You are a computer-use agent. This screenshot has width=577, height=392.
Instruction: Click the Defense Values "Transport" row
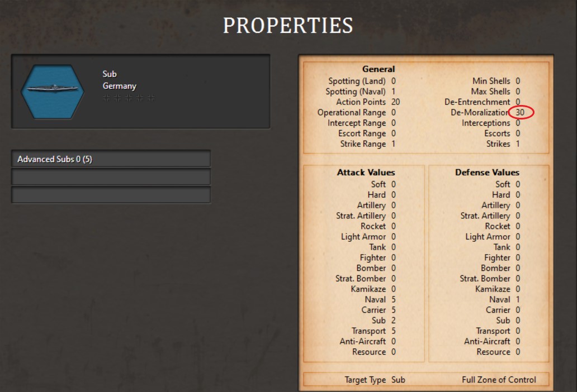[x=498, y=331]
